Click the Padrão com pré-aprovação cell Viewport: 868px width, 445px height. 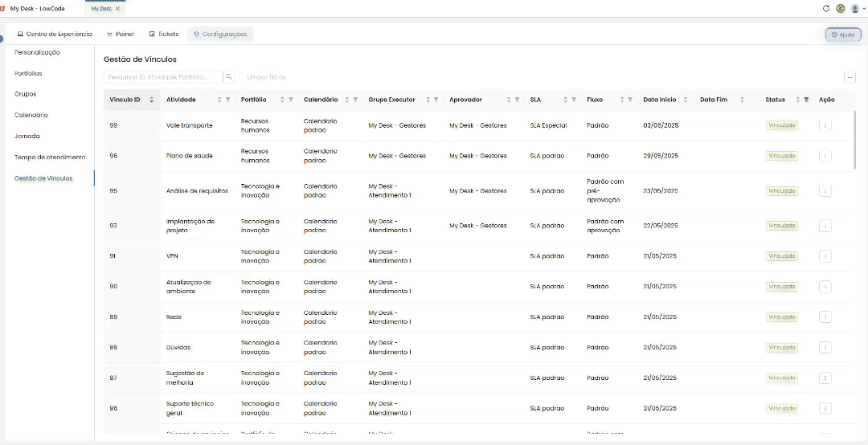(x=605, y=191)
